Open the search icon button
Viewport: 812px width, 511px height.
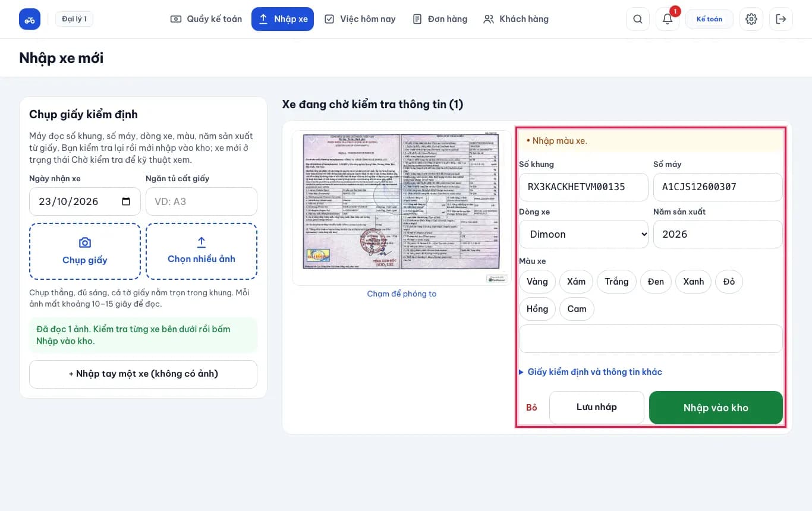638,19
